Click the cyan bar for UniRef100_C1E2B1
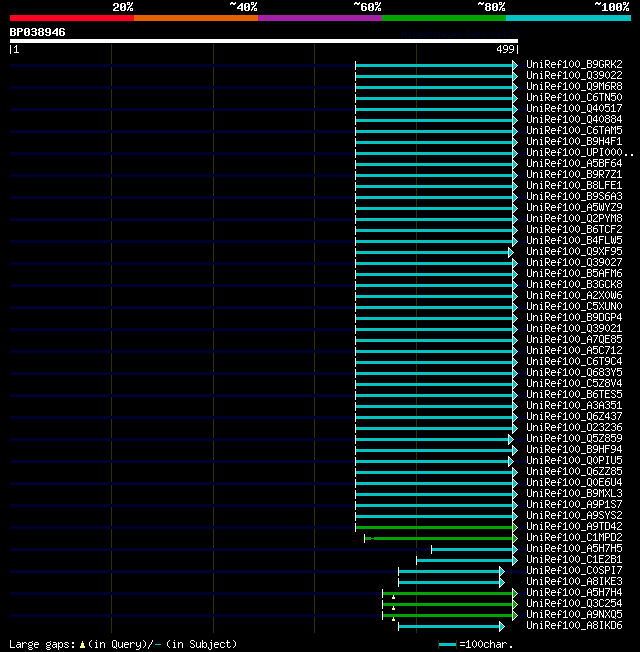The width and height of the screenshot is (640, 652). point(465,561)
